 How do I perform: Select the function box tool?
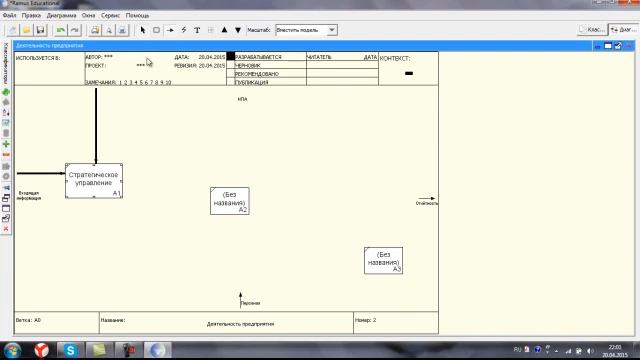coord(156,30)
